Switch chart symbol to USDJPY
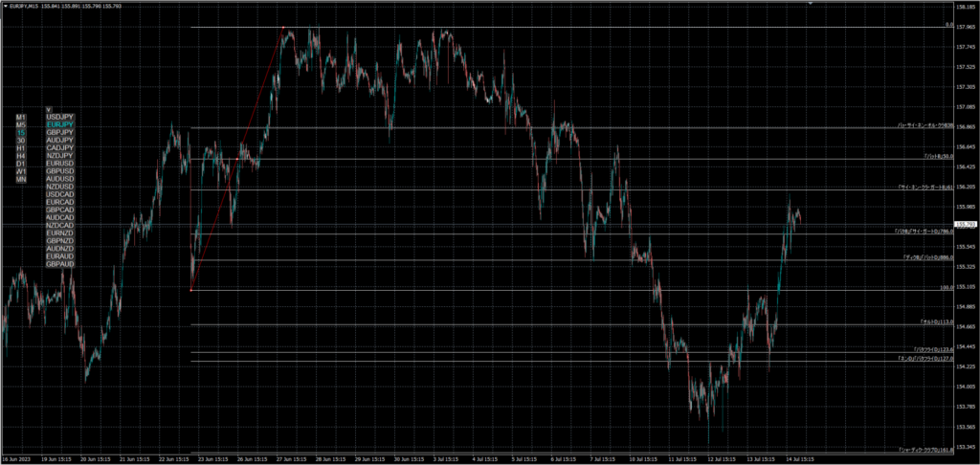The width and height of the screenshot is (980, 465). 59,117
